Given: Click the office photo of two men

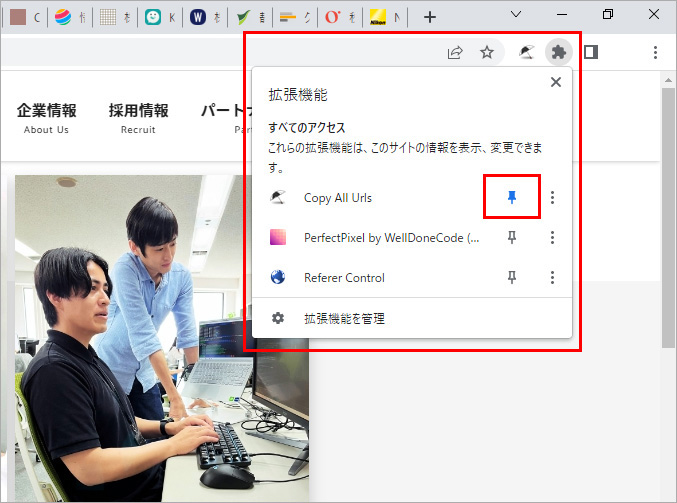Looking at the screenshot, I should point(162,338).
